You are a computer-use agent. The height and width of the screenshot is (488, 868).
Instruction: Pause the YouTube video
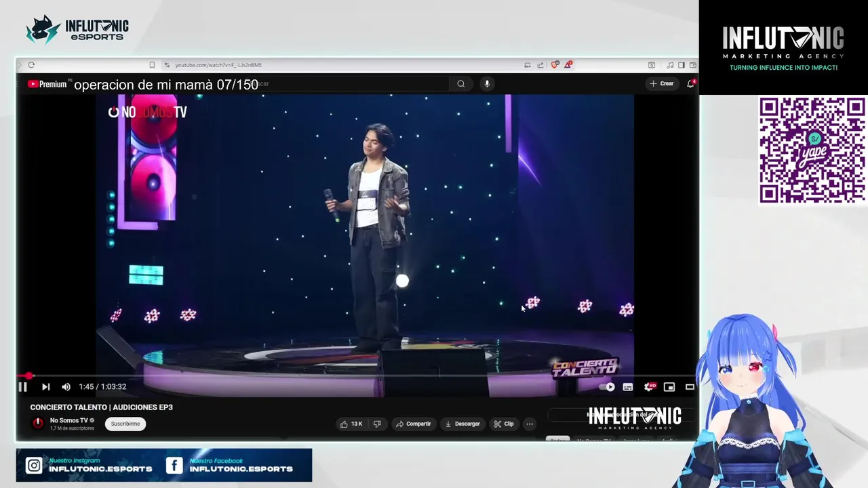[22, 387]
